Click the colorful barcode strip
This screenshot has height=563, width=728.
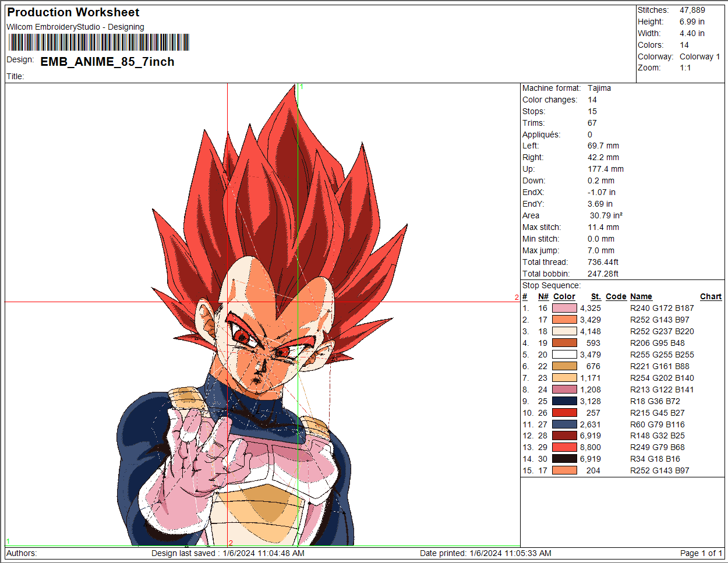[x=98, y=43]
